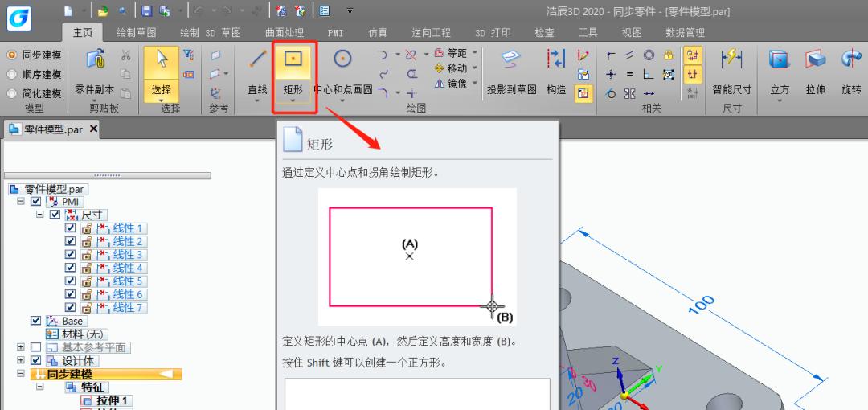Open the dropdown arrow next to 镜像
The image size is (868, 410).
[x=476, y=83]
